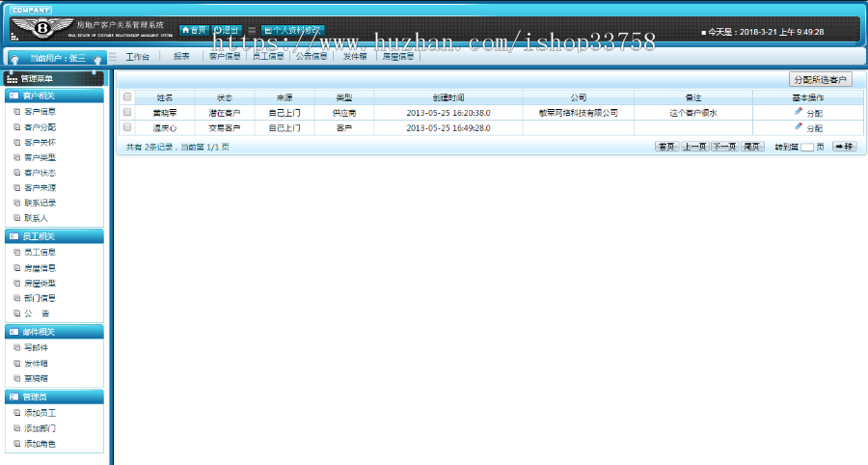Image resolution: width=868 pixels, height=465 pixels.
Task: Click the 状态 column header
Action: pos(224,97)
